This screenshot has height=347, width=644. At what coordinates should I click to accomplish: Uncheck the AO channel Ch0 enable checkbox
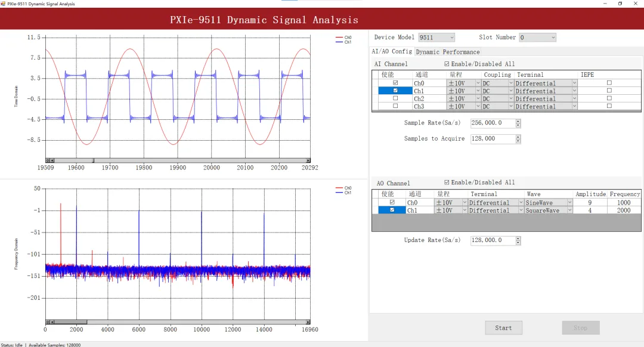(x=392, y=202)
